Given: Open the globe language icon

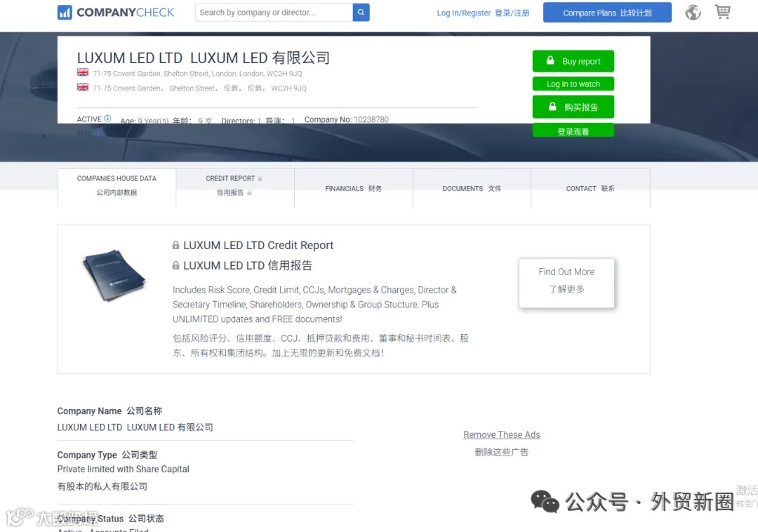Looking at the screenshot, I should tap(693, 12).
